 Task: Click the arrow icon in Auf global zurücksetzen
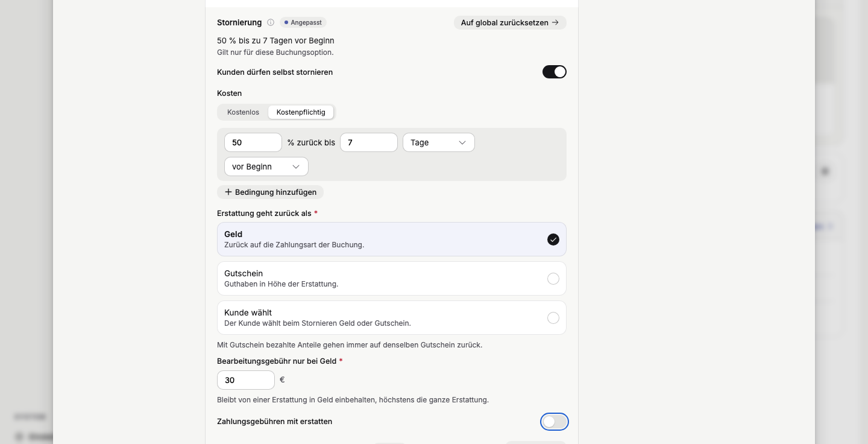pyautogui.click(x=555, y=22)
